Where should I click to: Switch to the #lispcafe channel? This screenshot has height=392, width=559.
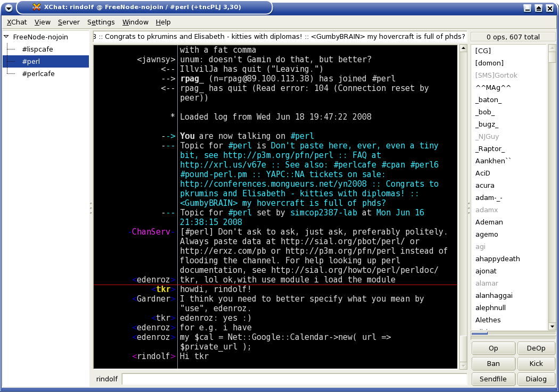[x=37, y=49]
